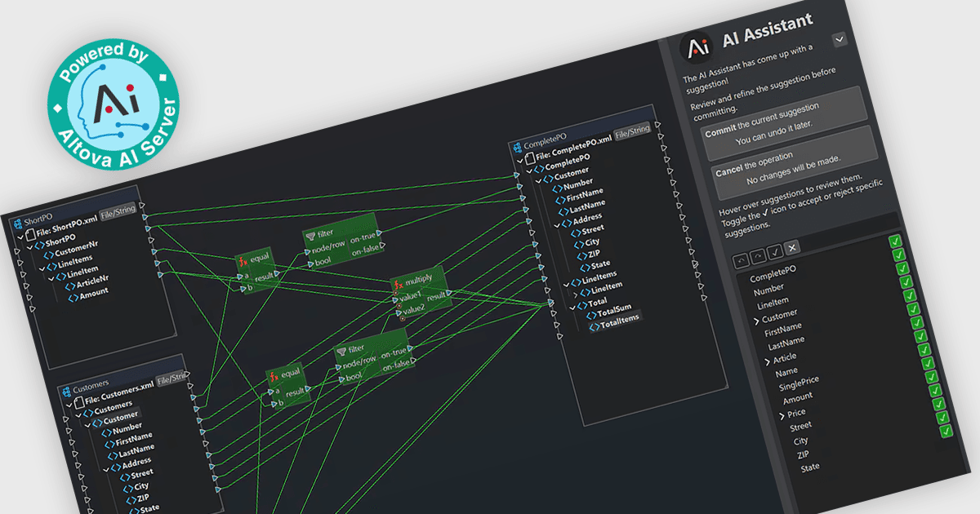Viewport: 980px width, 514px height.
Task: Click the Name entry in AI suggestions list
Action: click(x=786, y=372)
